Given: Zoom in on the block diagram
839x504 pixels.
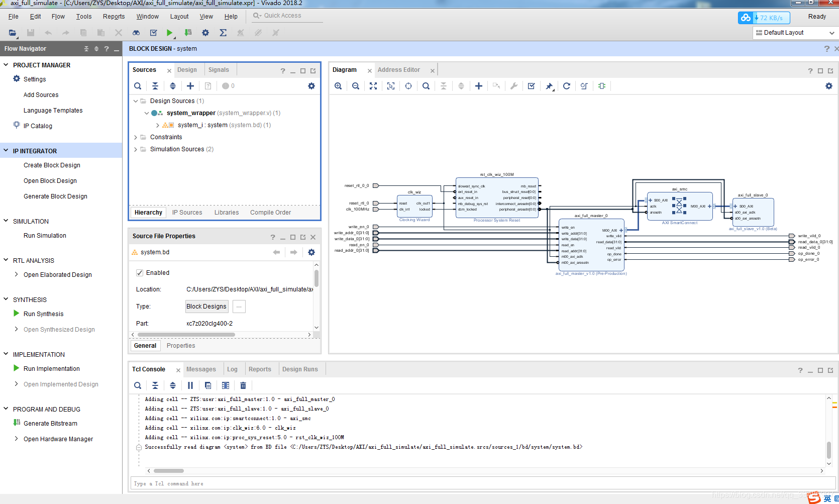Looking at the screenshot, I should point(338,86).
